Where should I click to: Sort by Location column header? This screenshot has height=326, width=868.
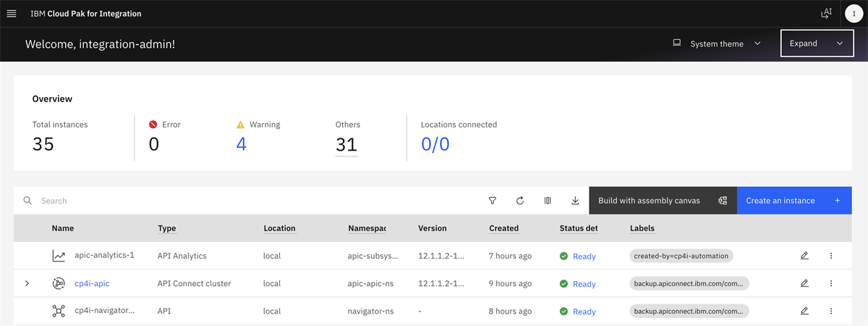[x=280, y=228]
